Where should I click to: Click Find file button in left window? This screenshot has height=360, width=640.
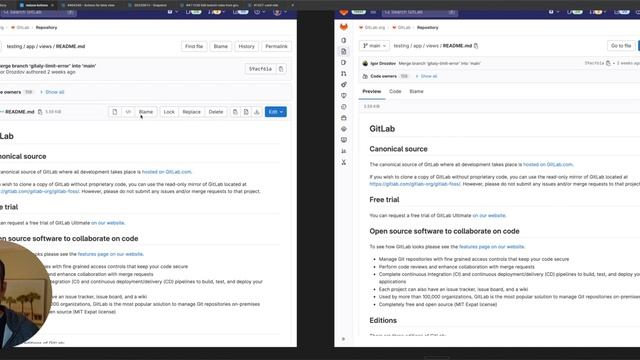[194, 47]
